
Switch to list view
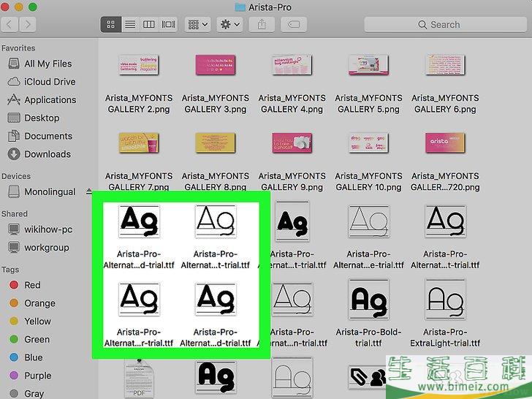click(x=130, y=24)
